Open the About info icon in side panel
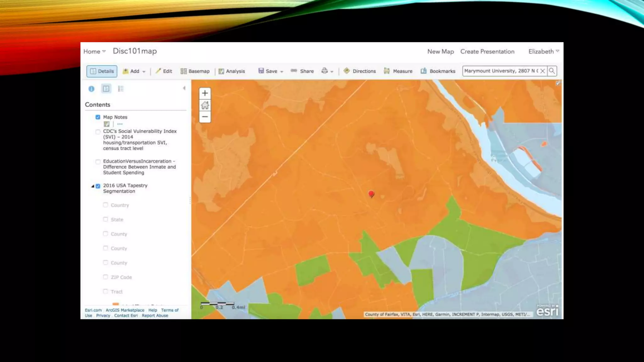The width and height of the screenshot is (644, 362). (92, 89)
